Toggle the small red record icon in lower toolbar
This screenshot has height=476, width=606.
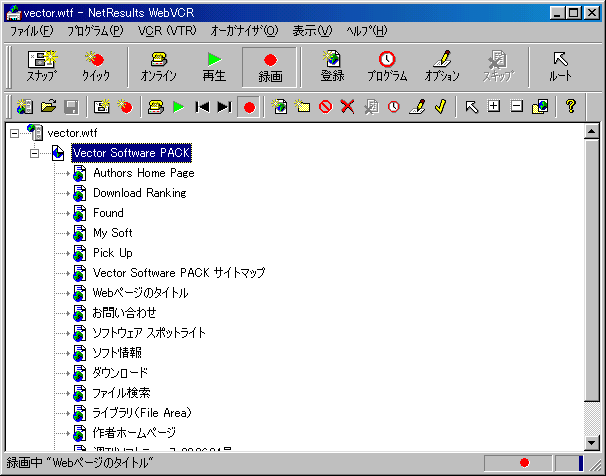[249, 107]
